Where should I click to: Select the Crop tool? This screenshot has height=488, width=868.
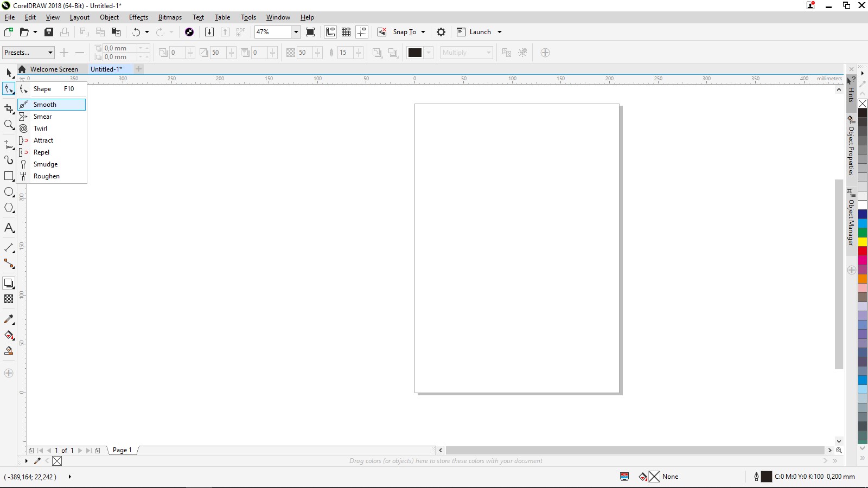click(x=9, y=108)
